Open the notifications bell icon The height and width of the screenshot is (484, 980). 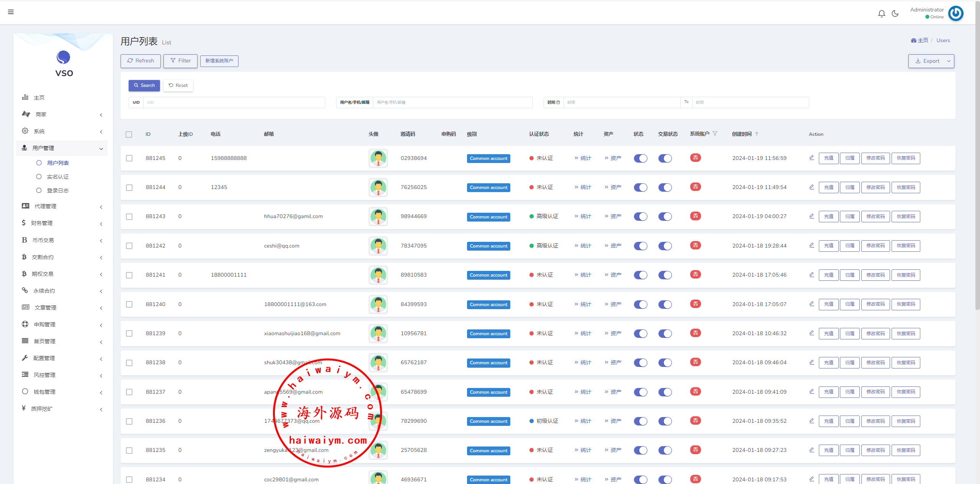882,13
